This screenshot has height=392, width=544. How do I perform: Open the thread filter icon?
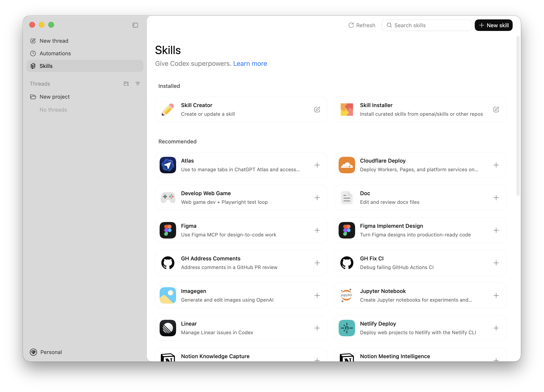coord(138,84)
